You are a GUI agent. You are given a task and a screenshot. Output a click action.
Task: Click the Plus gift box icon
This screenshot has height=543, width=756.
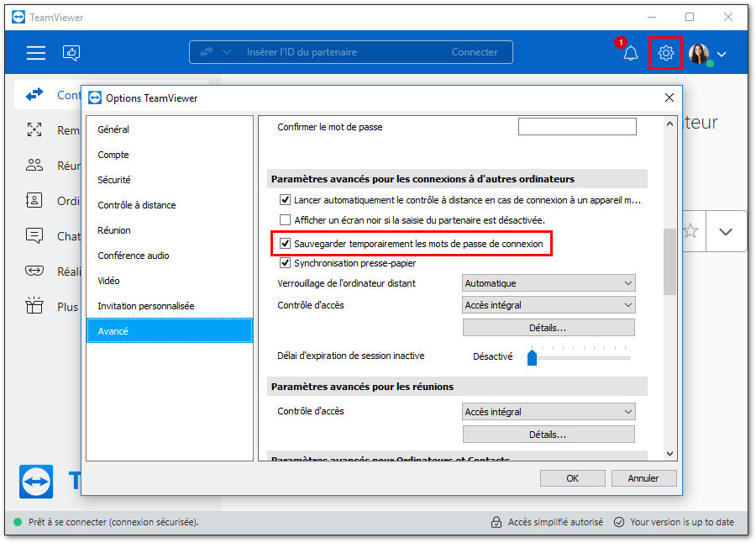pos(34,305)
